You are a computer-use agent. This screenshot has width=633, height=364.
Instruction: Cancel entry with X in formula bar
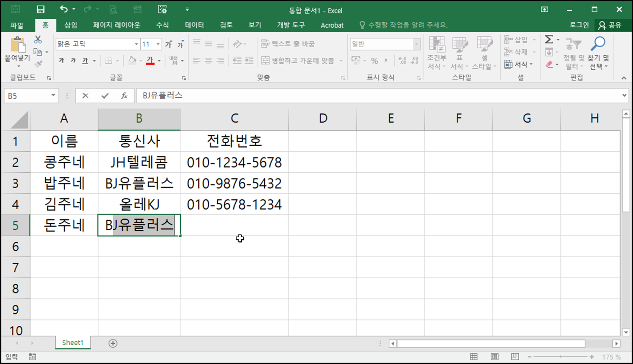pyautogui.click(x=85, y=96)
